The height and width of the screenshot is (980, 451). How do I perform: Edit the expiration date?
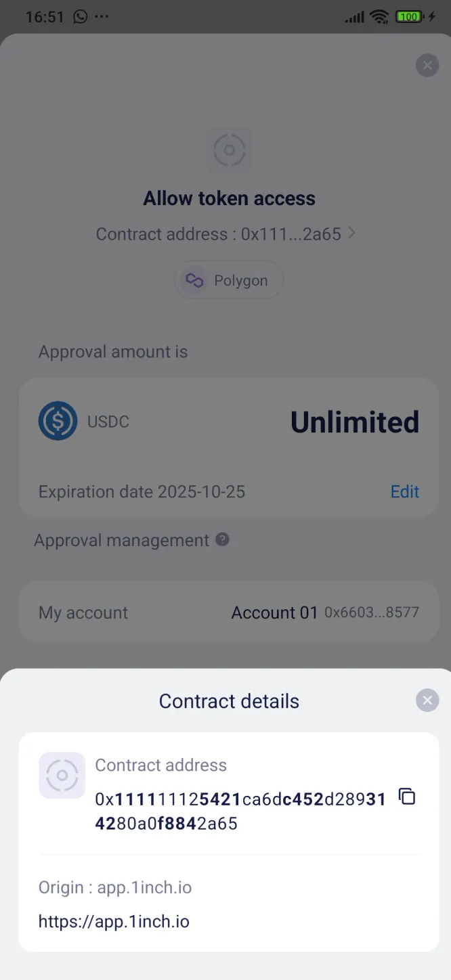pyautogui.click(x=404, y=491)
